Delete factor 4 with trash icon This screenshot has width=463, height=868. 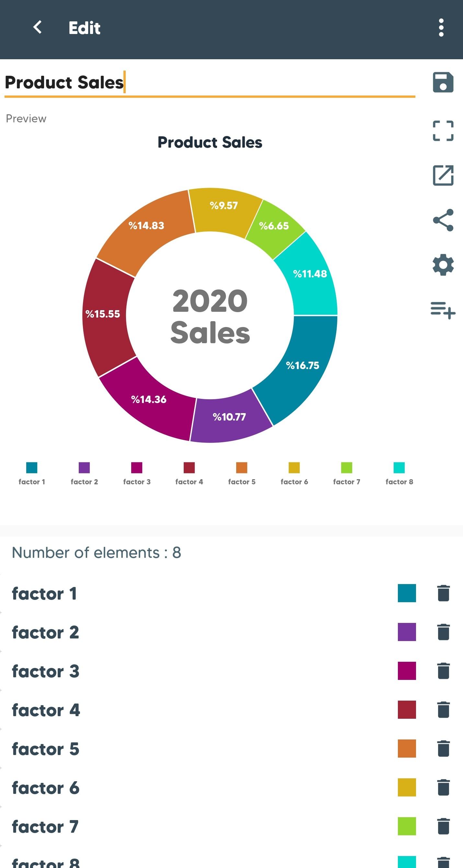pos(443,710)
